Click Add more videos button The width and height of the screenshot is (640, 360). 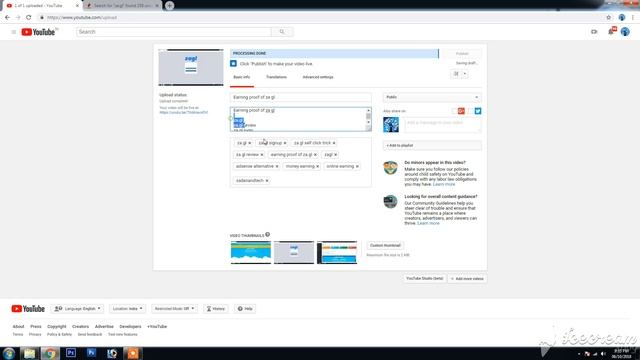467,279
